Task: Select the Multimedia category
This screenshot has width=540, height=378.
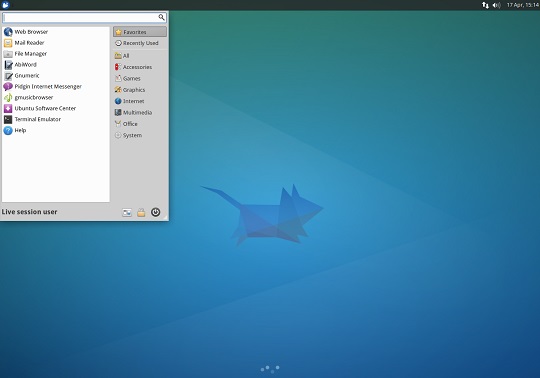Action: [140, 113]
